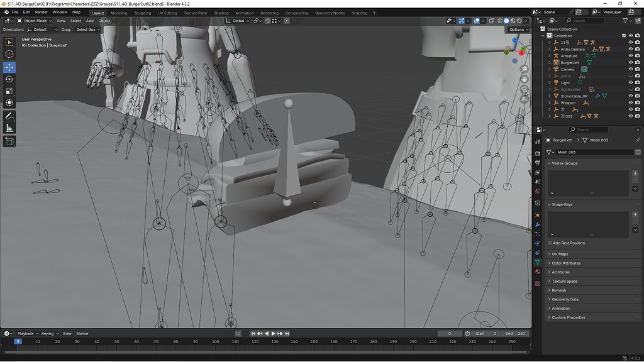Viewport: 644px width, 362px height.
Task: Switch to Shading workspace tab
Action: click(221, 13)
